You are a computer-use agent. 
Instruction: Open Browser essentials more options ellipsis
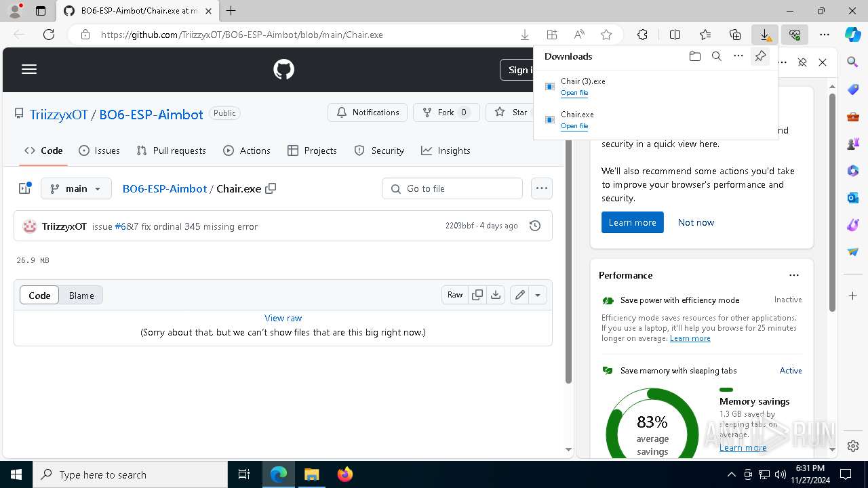782,62
